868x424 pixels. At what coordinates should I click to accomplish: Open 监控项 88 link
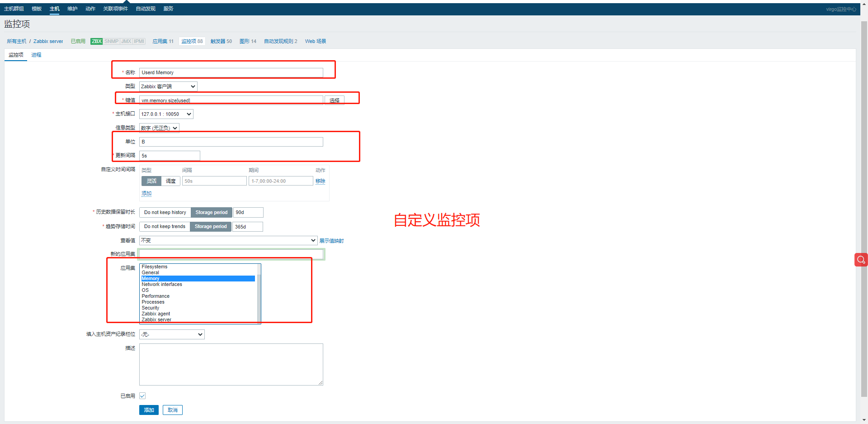[192, 41]
